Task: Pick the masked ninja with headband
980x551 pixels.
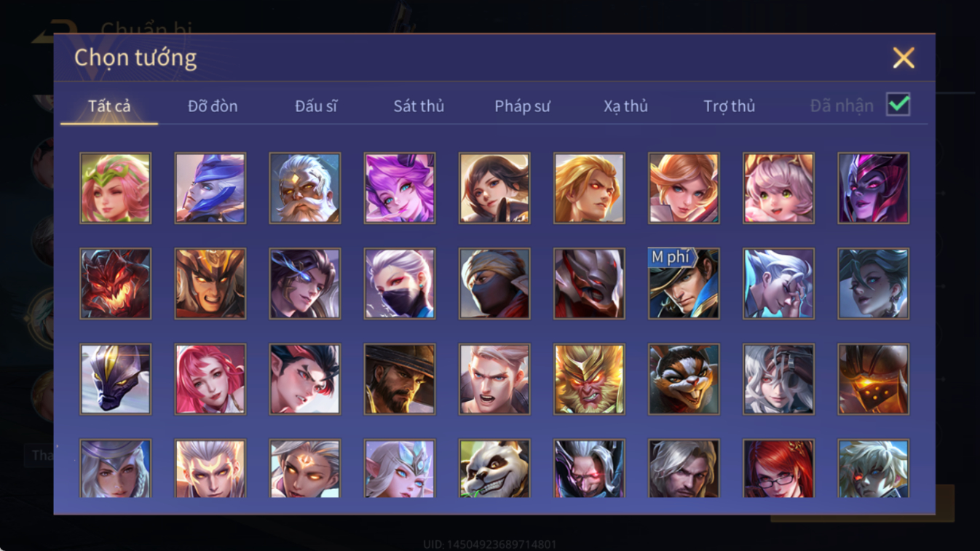Action: tap(494, 283)
